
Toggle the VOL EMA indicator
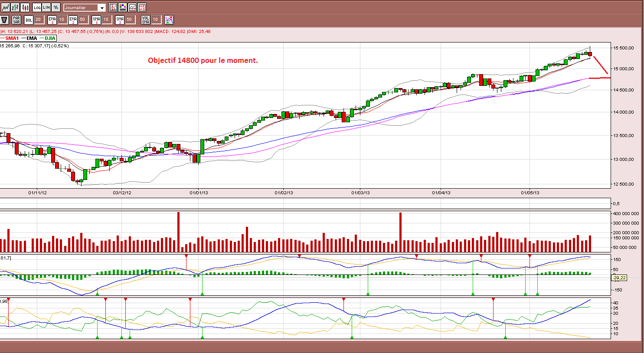point(146,20)
